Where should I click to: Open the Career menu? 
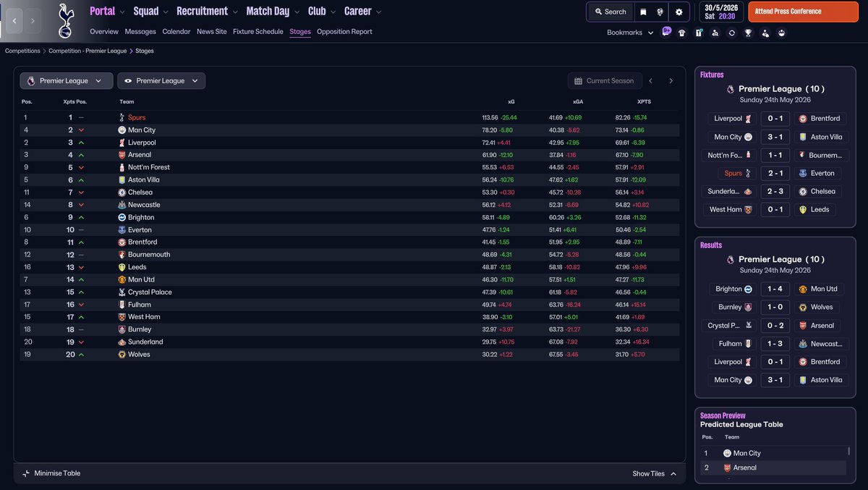coord(363,11)
